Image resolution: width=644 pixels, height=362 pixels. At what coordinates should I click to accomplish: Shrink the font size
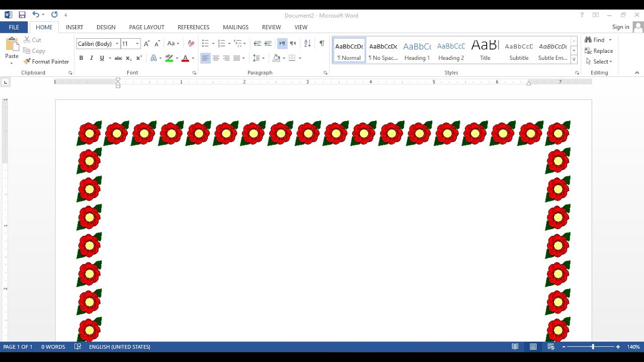point(157,44)
